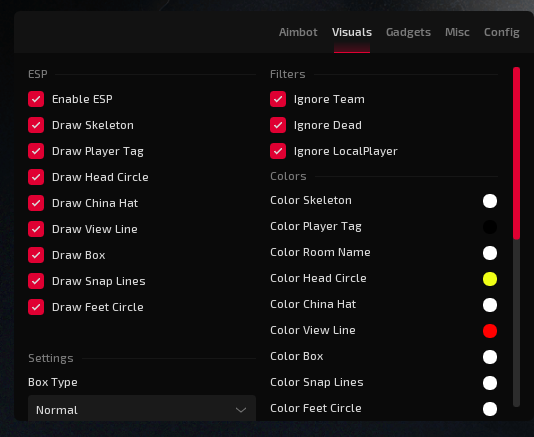Turn off Draw Snap Lines

(36, 281)
